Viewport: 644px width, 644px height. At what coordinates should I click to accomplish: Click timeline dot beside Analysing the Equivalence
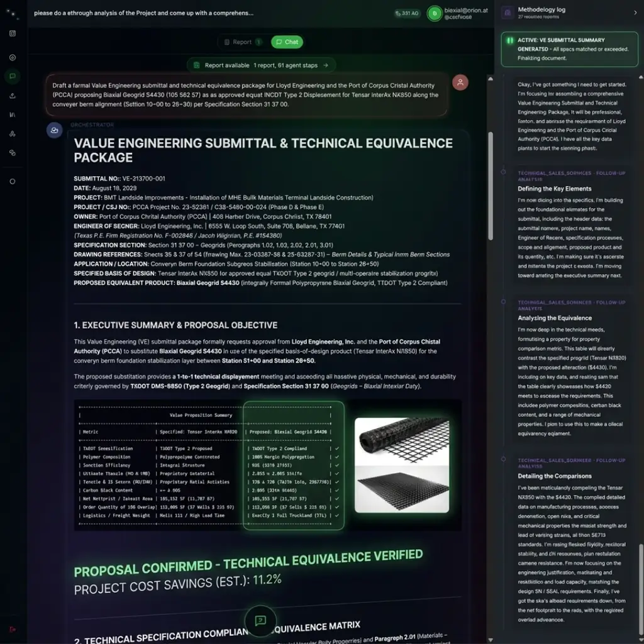503,301
